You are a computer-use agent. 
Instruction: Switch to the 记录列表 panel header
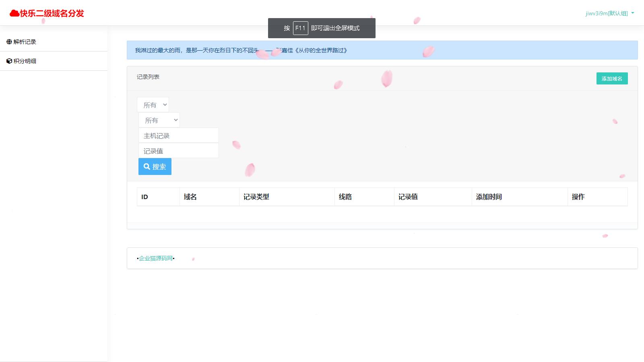point(147,77)
